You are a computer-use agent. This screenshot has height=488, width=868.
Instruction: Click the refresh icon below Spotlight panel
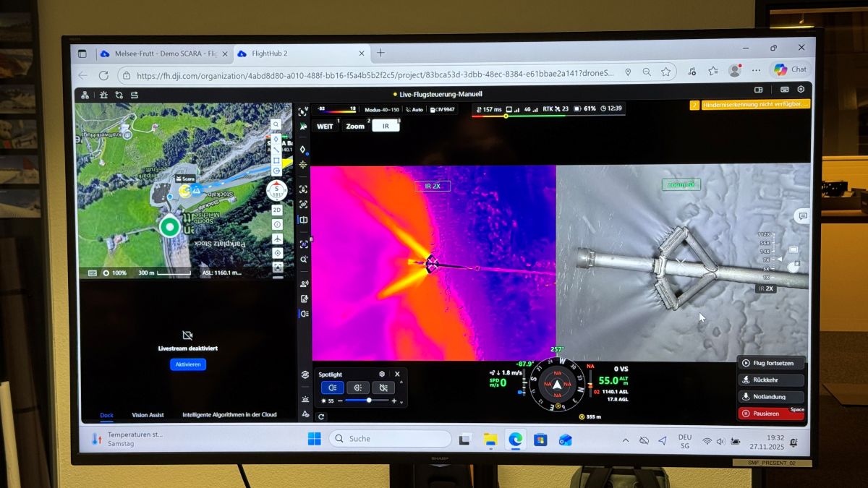321,416
